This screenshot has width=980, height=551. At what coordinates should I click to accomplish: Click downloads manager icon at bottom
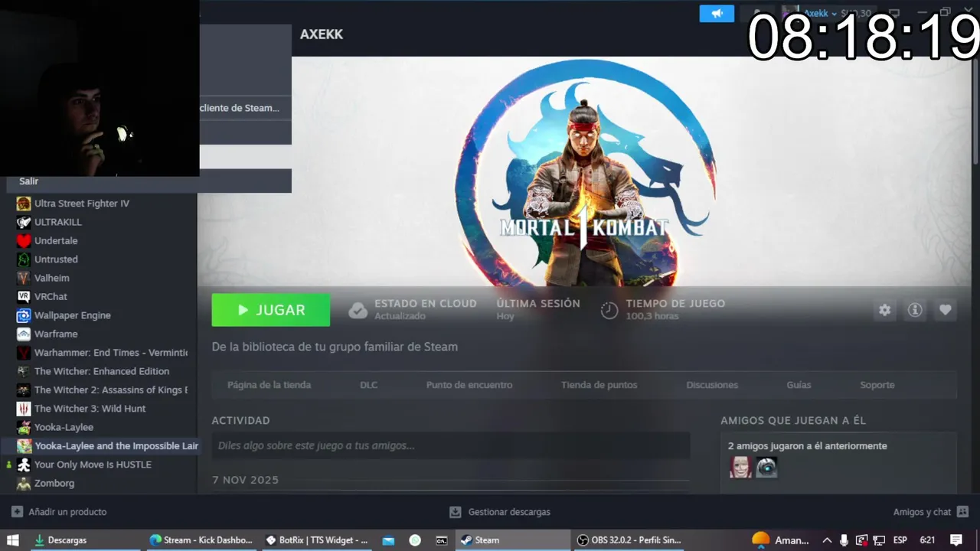(455, 512)
